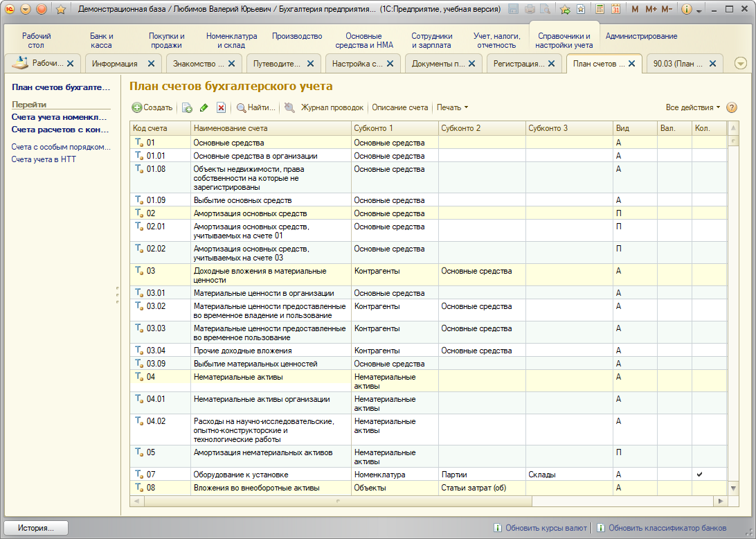The image size is (756, 539).
Task: Click Рабочий стол tab icon
Action: coord(20,63)
